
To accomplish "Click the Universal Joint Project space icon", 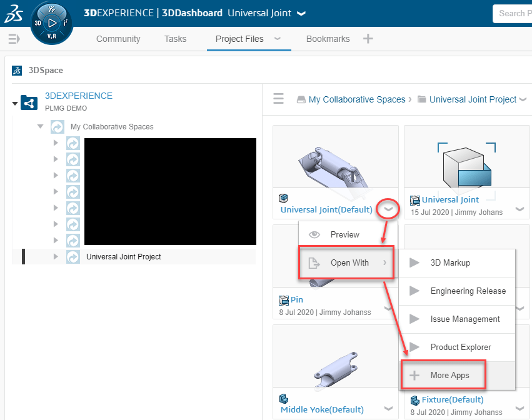I will tap(73, 257).
